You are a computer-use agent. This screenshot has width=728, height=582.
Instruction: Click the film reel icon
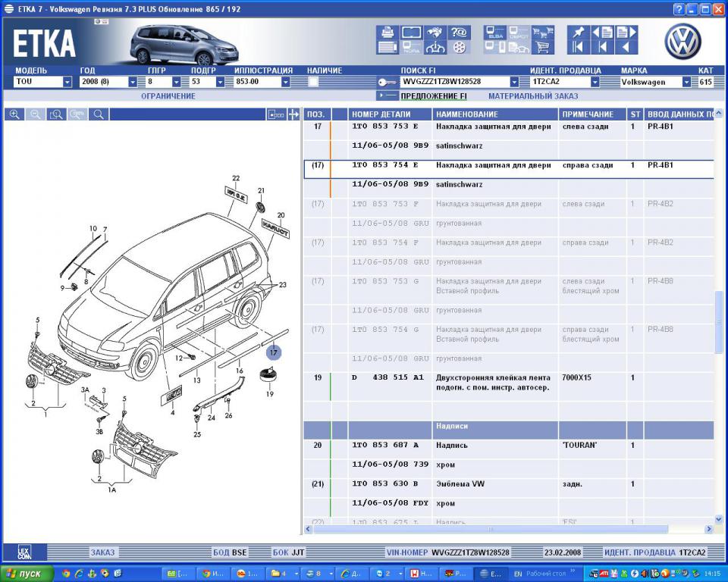459,47
